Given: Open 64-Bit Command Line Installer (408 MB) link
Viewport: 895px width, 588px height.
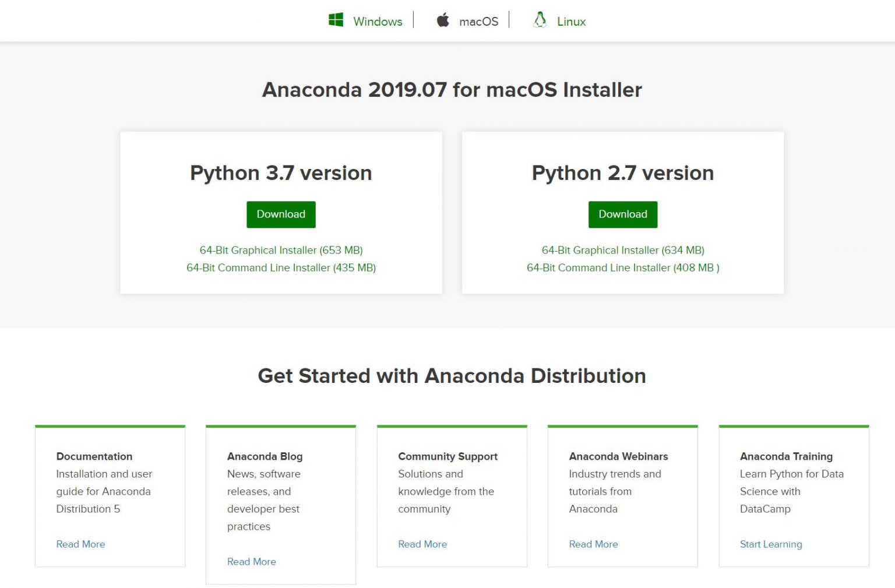Looking at the screenshot, I should click(x=622, y=267).
